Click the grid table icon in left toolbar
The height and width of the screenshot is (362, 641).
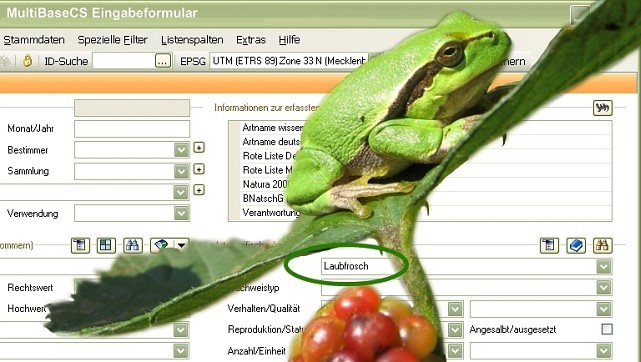(106, 246)
